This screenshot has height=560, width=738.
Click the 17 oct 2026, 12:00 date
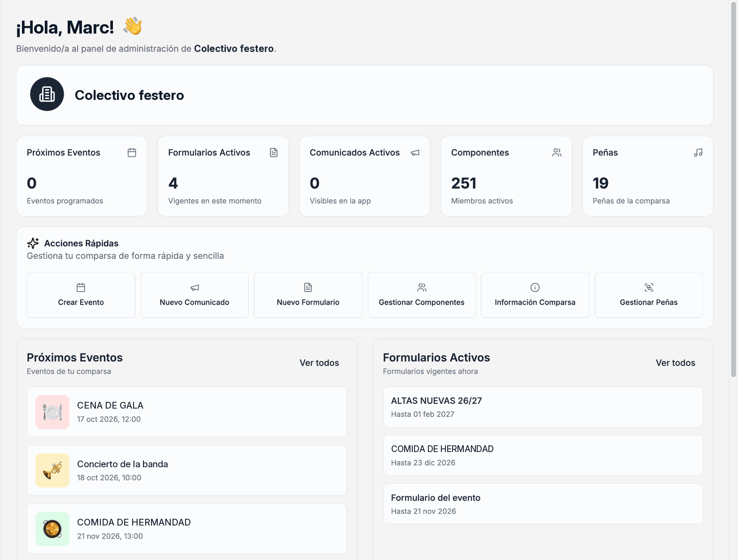109,419
